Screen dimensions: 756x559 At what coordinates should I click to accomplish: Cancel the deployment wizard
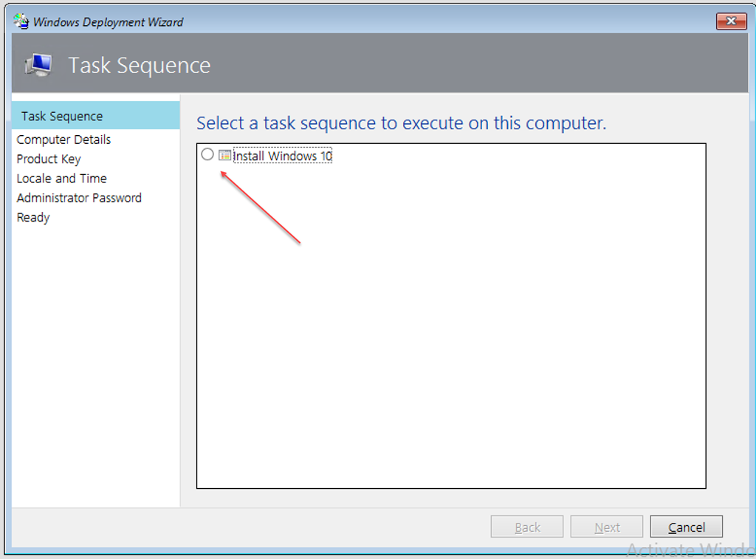click(x=686, y=527)
